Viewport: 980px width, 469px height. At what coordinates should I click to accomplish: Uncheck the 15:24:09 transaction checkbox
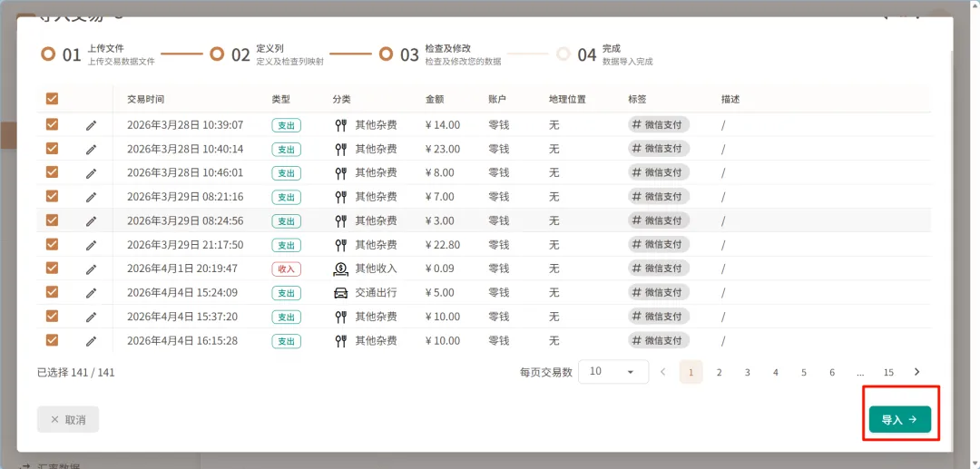coord(53,292)
